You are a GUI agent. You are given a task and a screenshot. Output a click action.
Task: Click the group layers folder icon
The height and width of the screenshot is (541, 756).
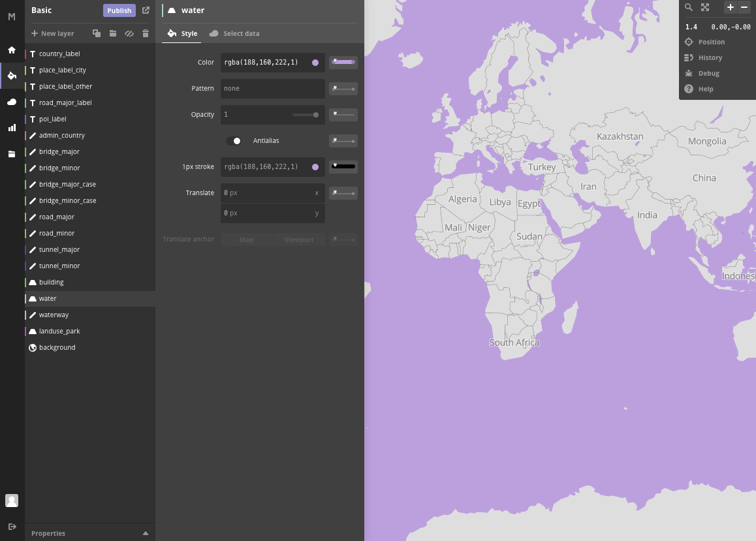113,33
